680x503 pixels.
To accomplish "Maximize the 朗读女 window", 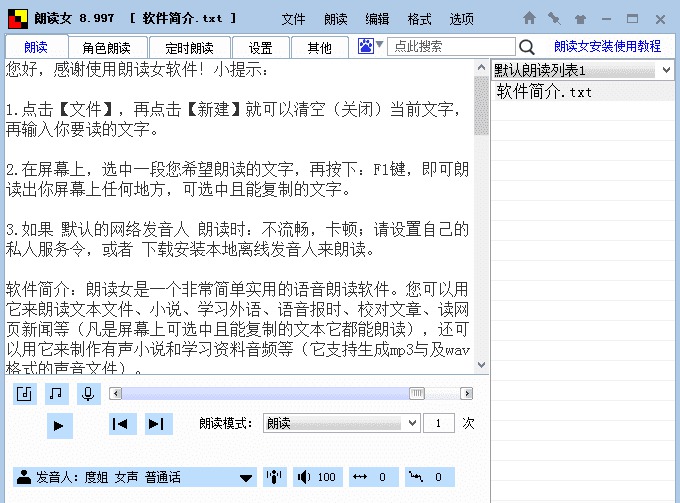I will pos(632,19).
